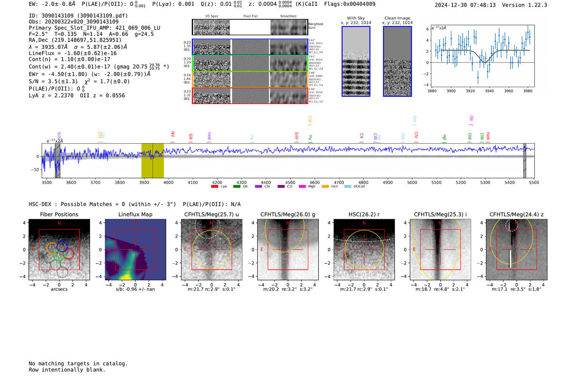576x392 pixels.
Task: Click the Version 1.22.3 text
Action: pyautogui.click(x=525, y=5)
